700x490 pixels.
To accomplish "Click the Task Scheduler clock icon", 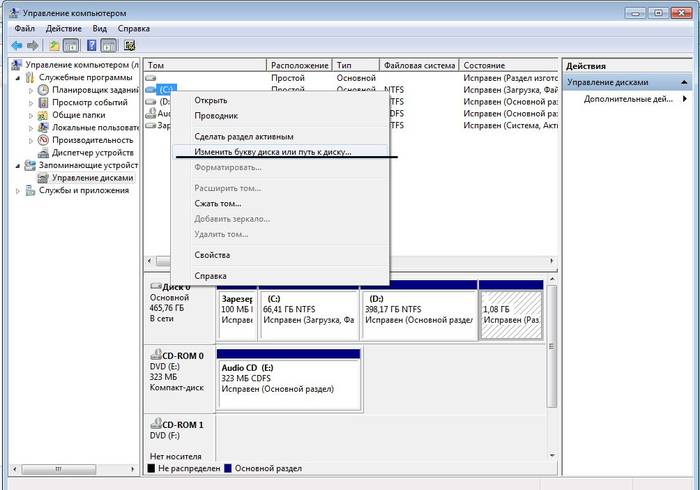I will click(x=43, y=90).
